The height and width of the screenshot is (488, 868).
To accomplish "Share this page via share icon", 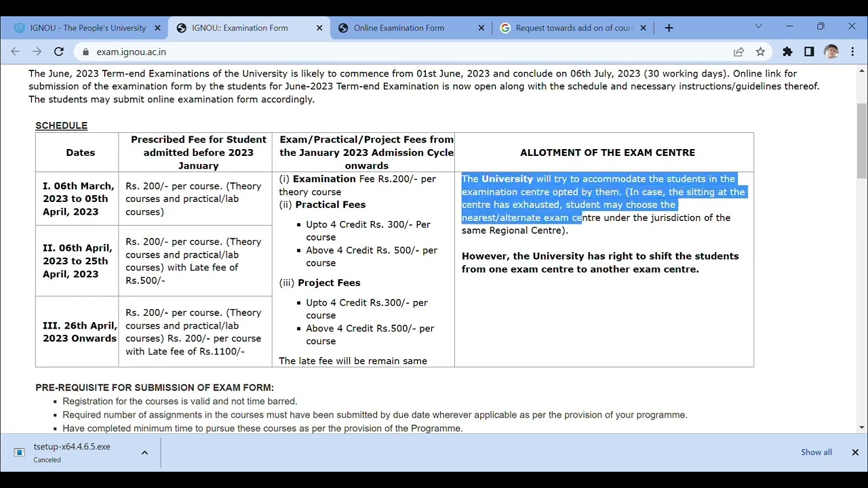I will pos(738,52).
